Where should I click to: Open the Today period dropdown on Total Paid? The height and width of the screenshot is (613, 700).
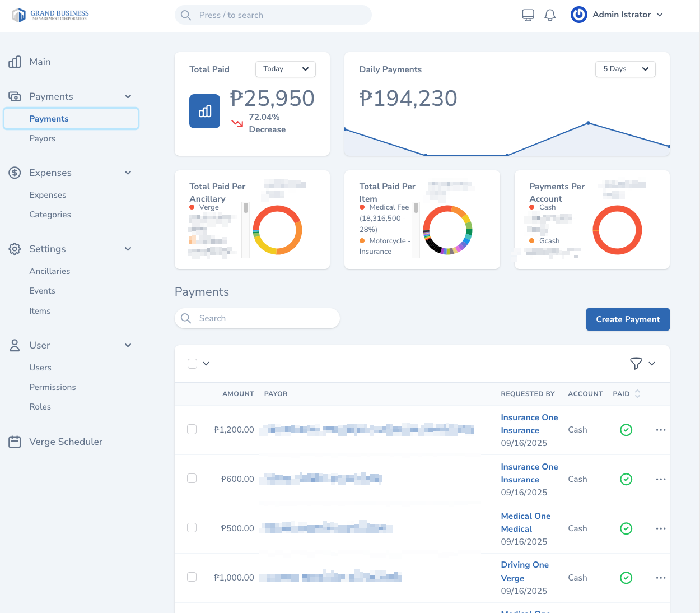[285, 69]
